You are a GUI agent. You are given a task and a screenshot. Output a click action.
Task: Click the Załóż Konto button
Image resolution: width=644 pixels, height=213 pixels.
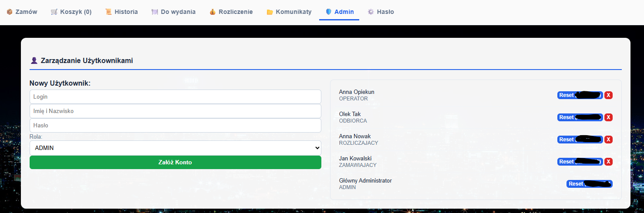(x=175, y=162)
